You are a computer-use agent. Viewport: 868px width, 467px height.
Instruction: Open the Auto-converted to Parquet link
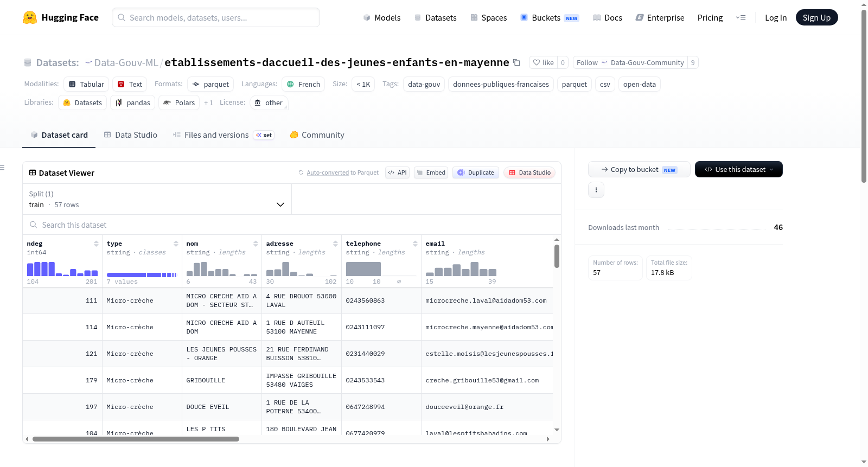click(x=328, y=172)
